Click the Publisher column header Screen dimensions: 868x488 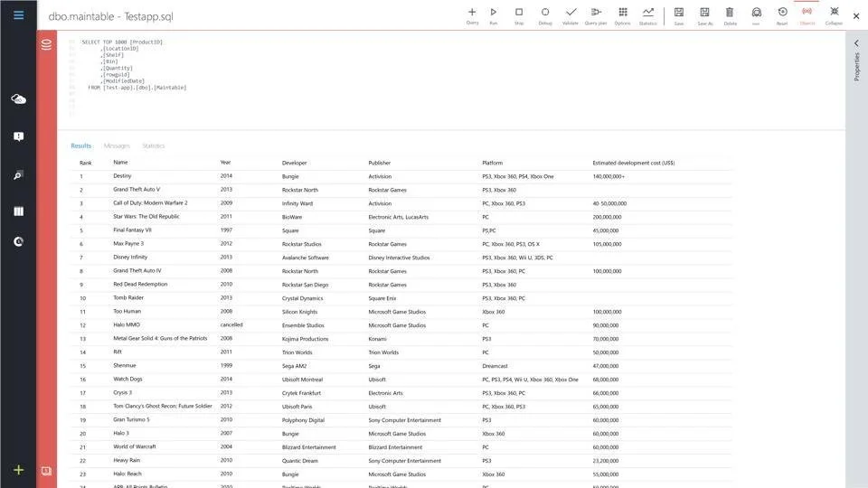click(379, 163)
